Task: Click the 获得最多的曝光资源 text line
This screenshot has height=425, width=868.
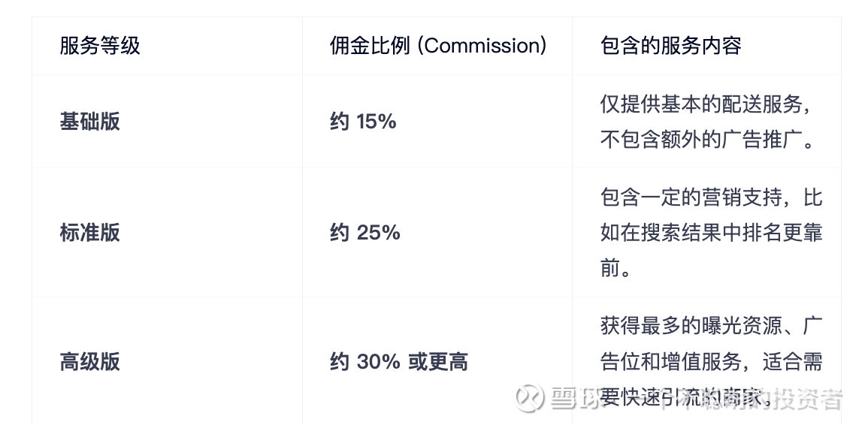Action: (699, 327)
